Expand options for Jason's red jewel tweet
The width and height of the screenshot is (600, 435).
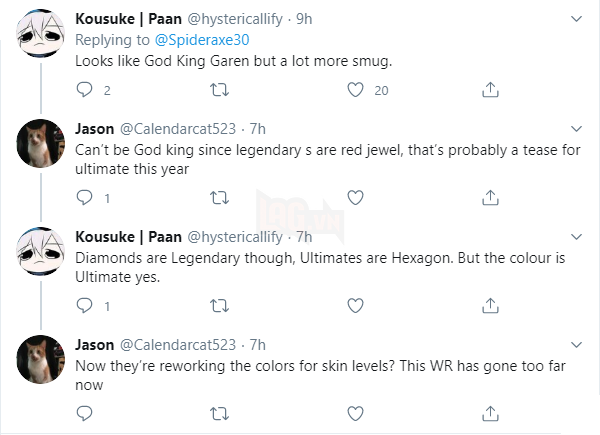[x=576, y=128]
